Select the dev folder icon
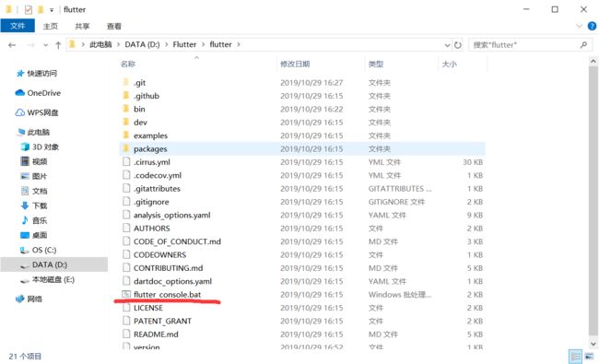The image size is (599, 364). (x=126, y=123)
